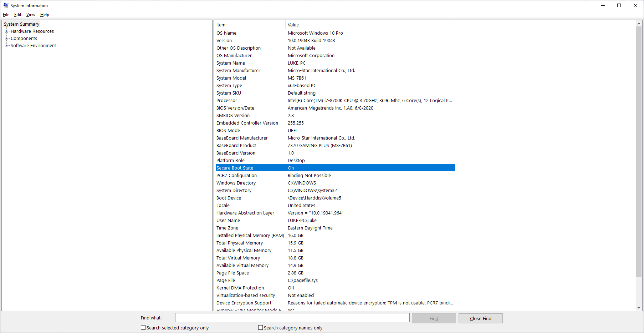The width and height of the screenshot is (644, 333).
Task: Select System Summary in the tree
Action: 21,24
